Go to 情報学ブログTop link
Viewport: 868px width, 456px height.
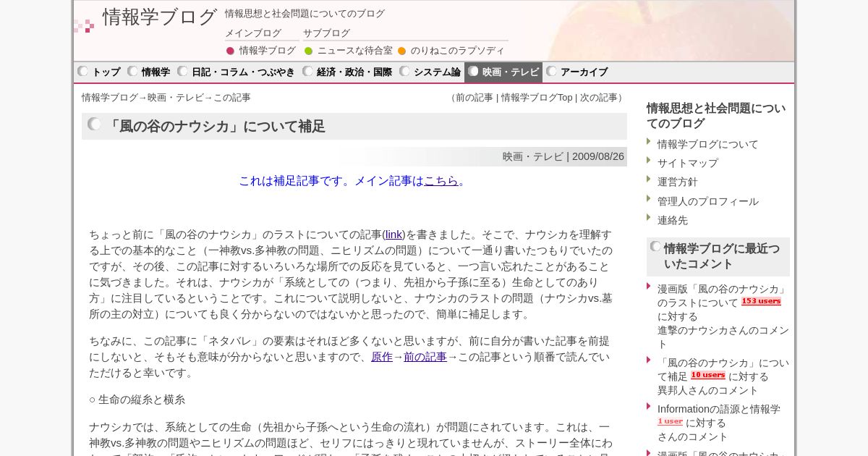pos(537,98)
